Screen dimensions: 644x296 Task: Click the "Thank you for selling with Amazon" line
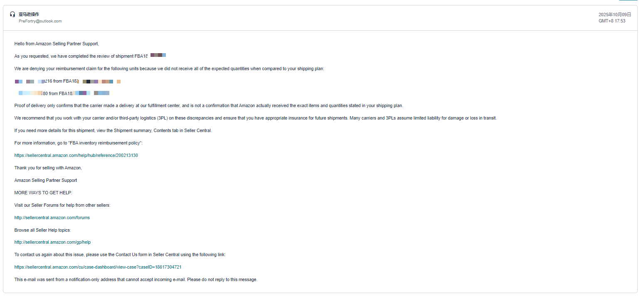(48, 168)
